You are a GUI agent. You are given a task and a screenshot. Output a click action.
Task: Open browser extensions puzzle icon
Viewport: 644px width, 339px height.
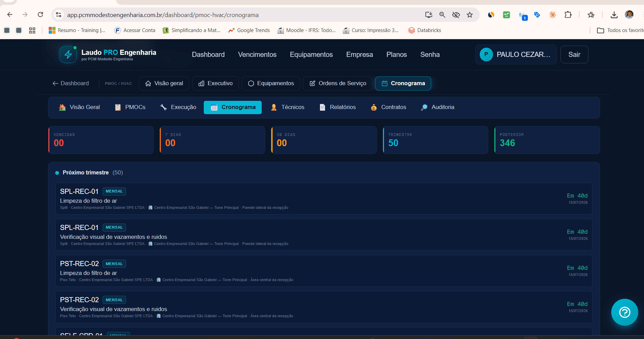(x=568, y=15)
